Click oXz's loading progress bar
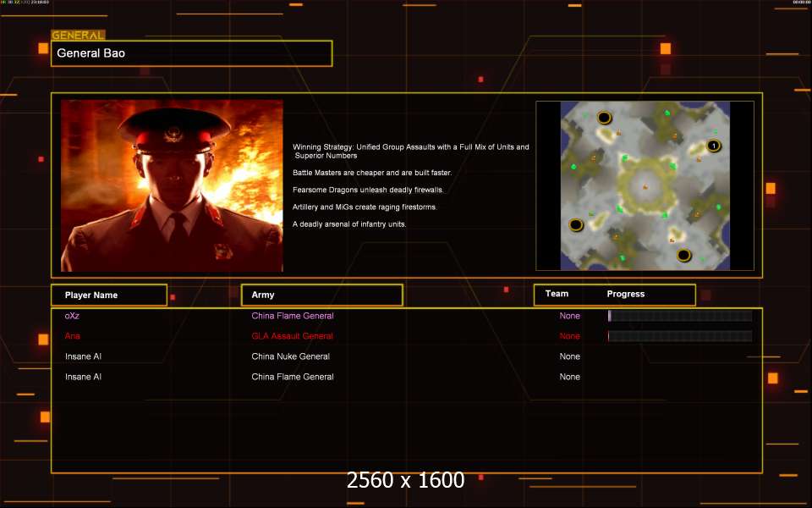The image size is (812, 508). click(x=680, y=316)
